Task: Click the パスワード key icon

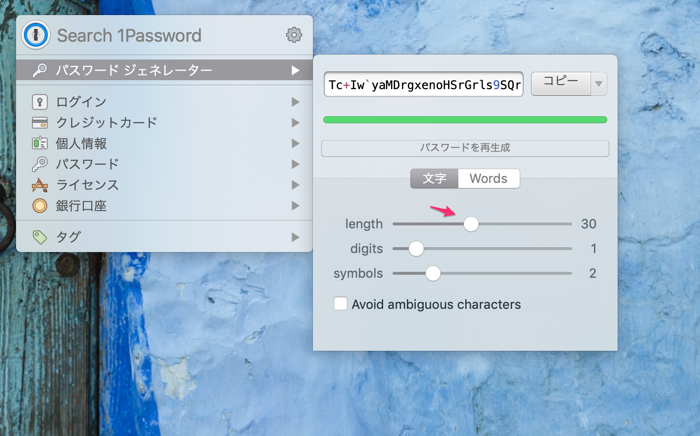Action: tap(40, 164)
